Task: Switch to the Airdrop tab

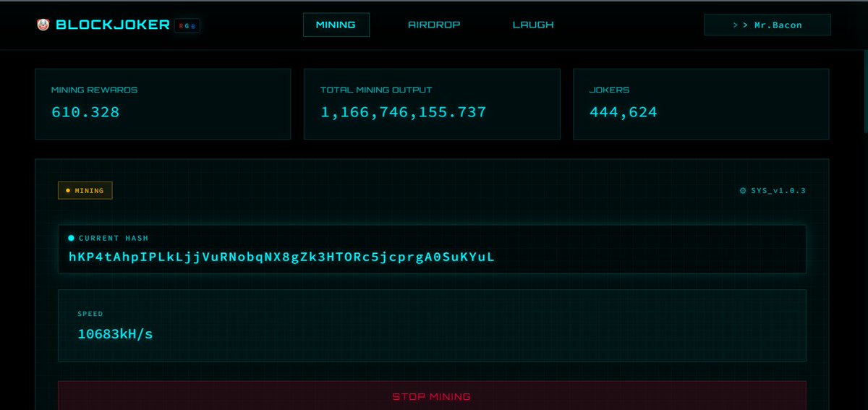Action: pyautogui.click(x=434, y=25)
